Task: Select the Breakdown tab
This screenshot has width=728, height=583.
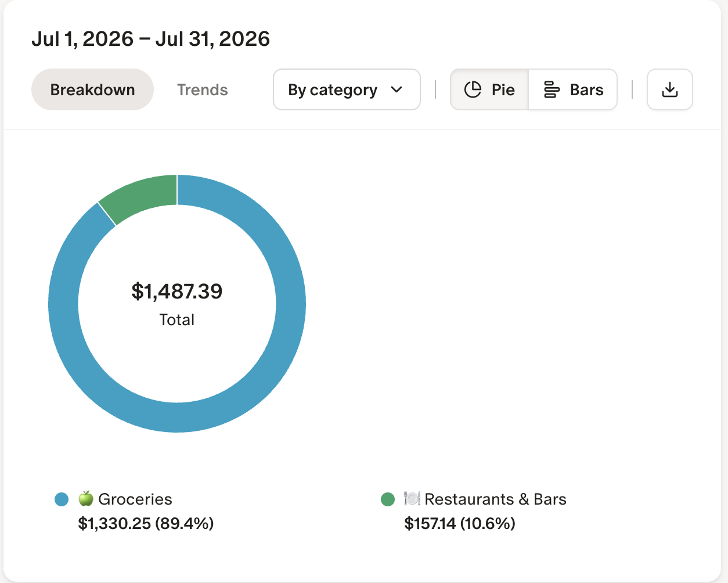Action: pyautogui.click(x=92, y=89)
